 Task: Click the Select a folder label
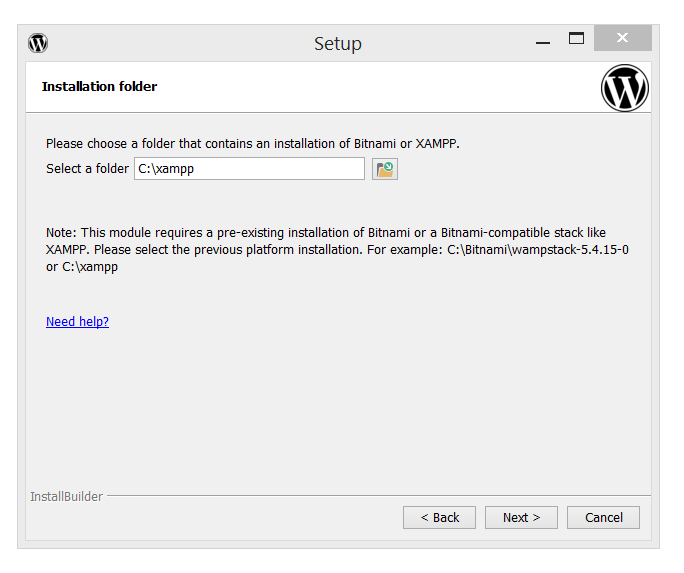coord(87,169)
